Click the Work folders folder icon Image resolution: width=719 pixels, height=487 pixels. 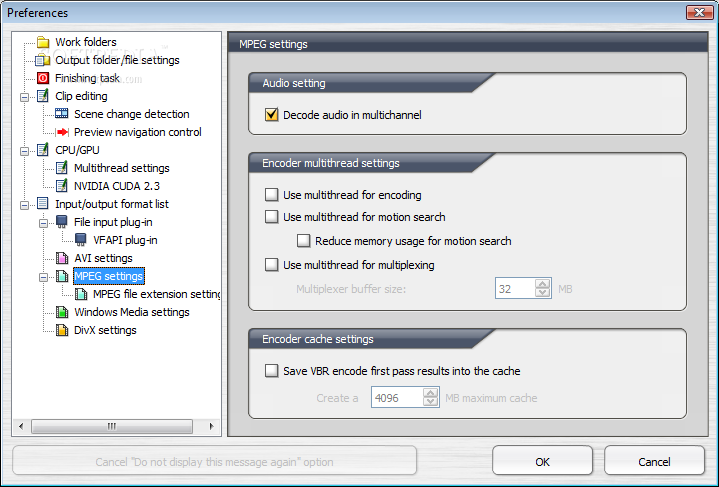tap(43, 42)
